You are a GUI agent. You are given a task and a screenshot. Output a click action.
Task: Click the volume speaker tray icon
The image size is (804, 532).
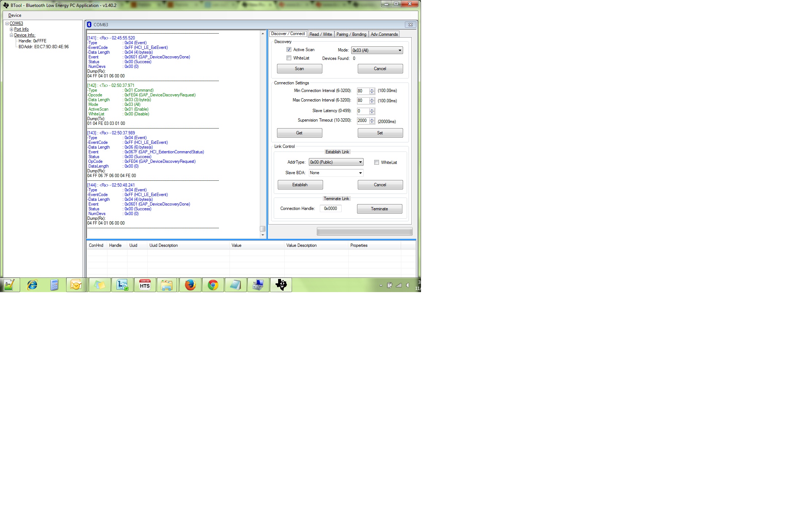[x=407, y=285]
